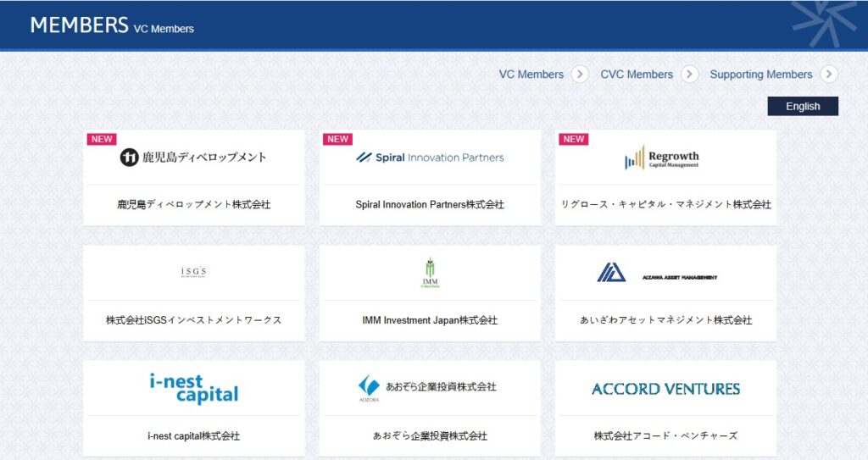Open あおぞら企業投資株式会社 name text below logo

point(430,435)
